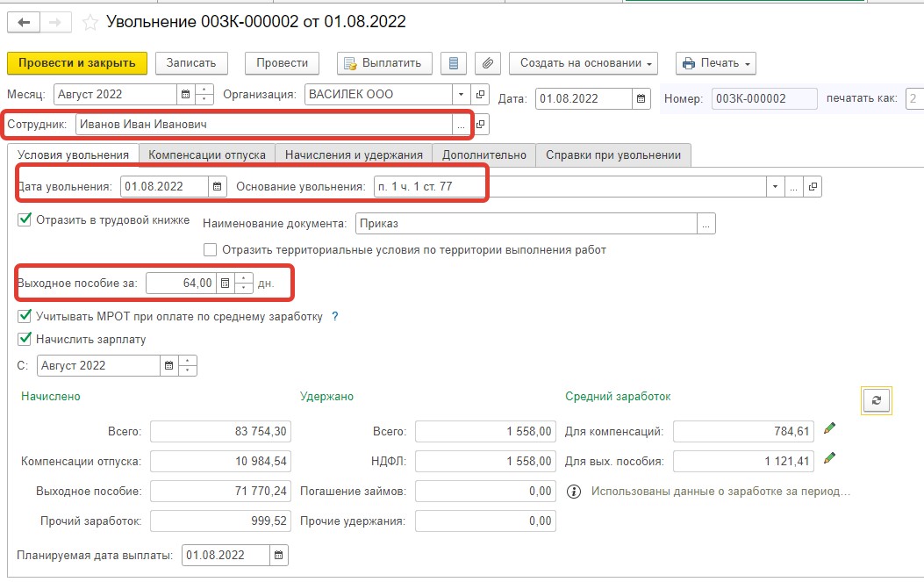Focus the Основание увольнения field
This screenshot has height=582, width=924.
569,187
